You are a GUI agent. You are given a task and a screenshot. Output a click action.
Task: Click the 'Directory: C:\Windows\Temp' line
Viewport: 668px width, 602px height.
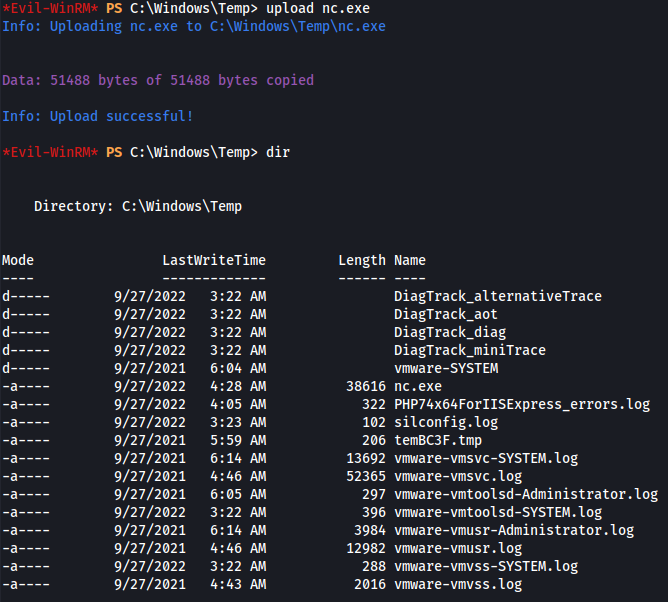(138, 206)
